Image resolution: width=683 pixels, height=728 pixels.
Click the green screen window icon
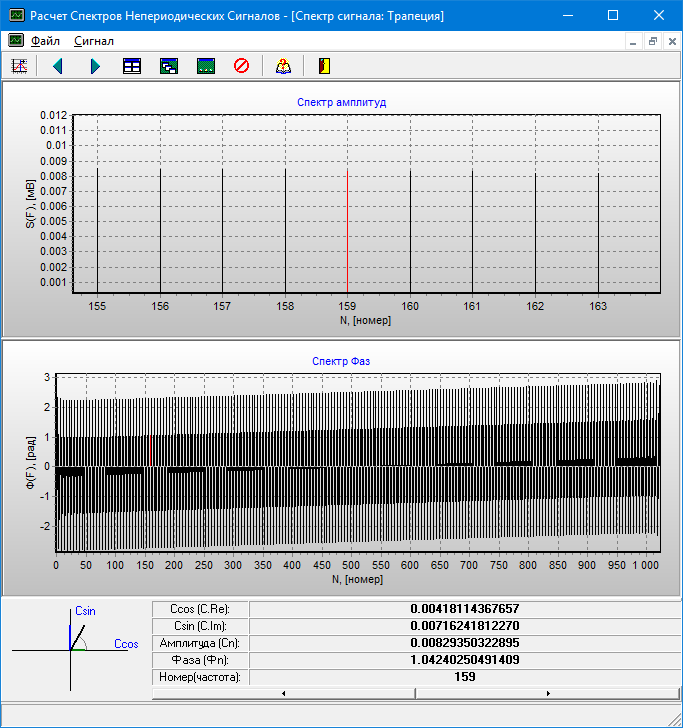(x=206, y=66)
